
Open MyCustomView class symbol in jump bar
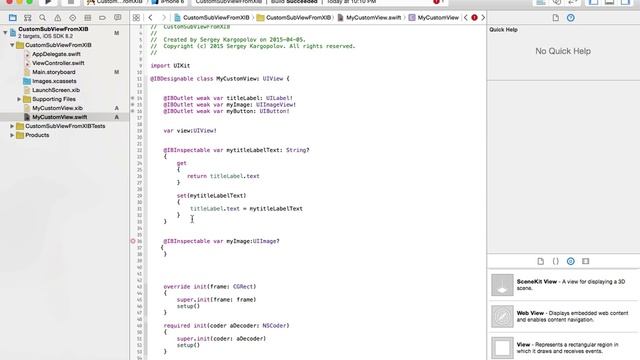point(434,18)
